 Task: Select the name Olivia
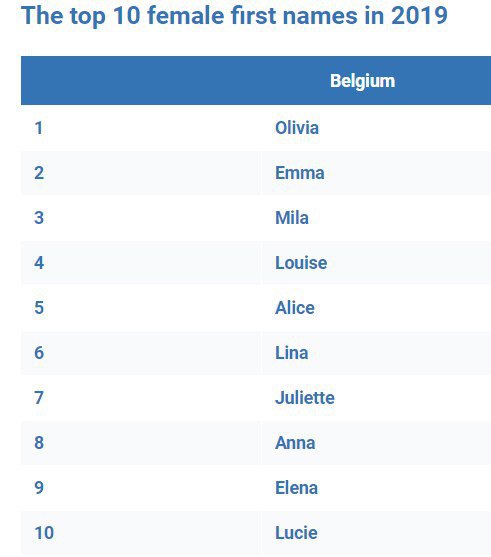297,128
